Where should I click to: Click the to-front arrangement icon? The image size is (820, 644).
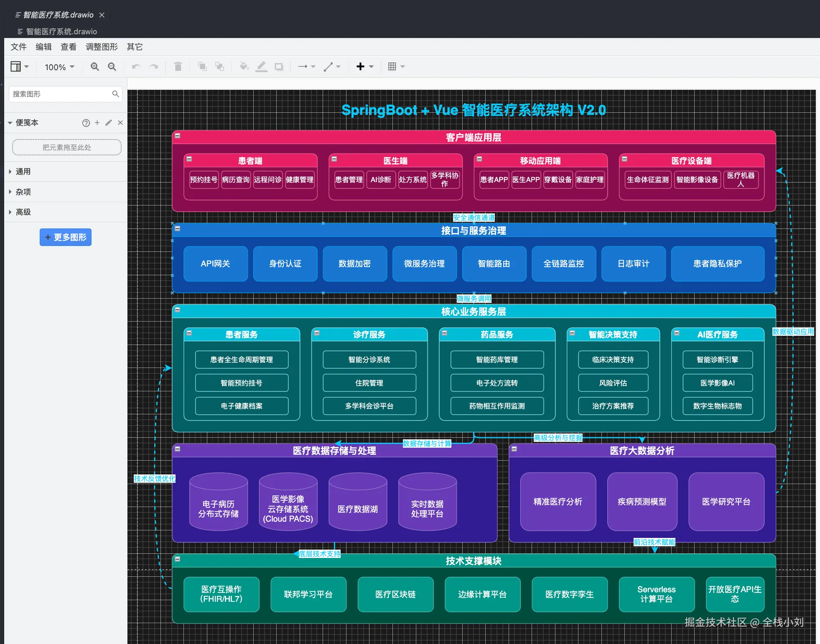point(202,67)
